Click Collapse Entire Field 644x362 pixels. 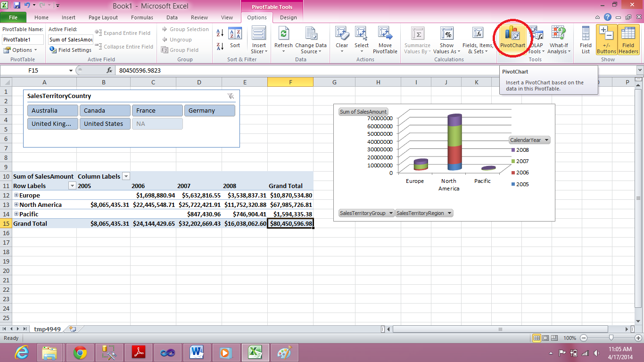click(124, 47)
